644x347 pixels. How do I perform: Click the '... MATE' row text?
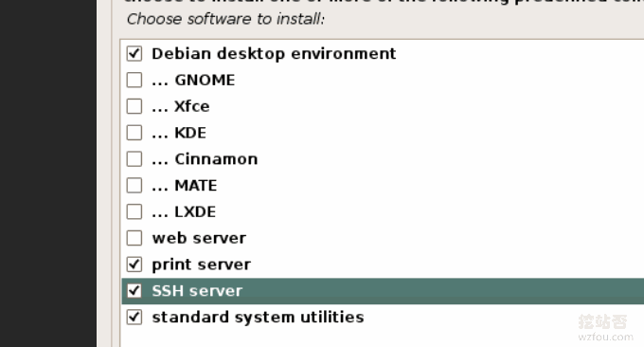(185, 186)
